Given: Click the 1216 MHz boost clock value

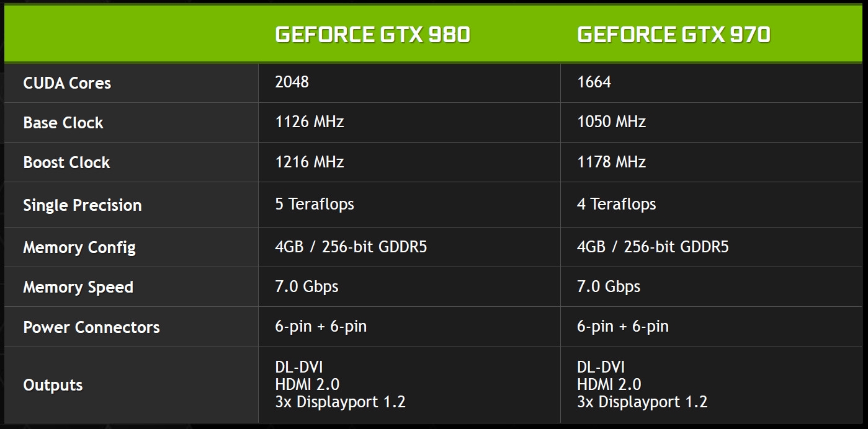Looking at the screenshot, I should pos(309,162).
